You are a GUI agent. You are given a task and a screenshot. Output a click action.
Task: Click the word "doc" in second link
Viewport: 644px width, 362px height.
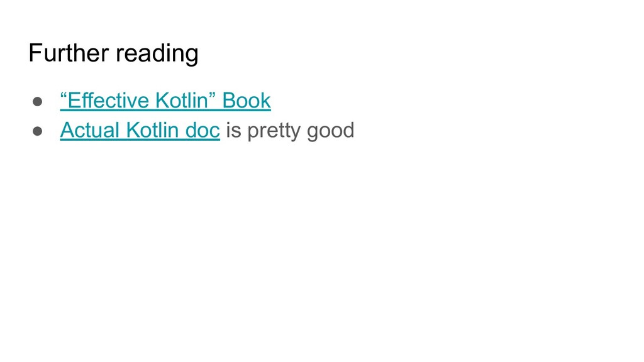click(203, 130)
